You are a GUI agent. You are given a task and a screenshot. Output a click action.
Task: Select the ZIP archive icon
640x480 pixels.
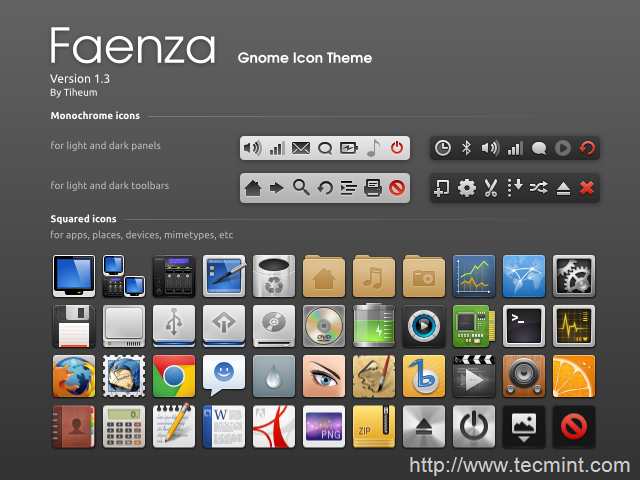[x=373, y=426]
